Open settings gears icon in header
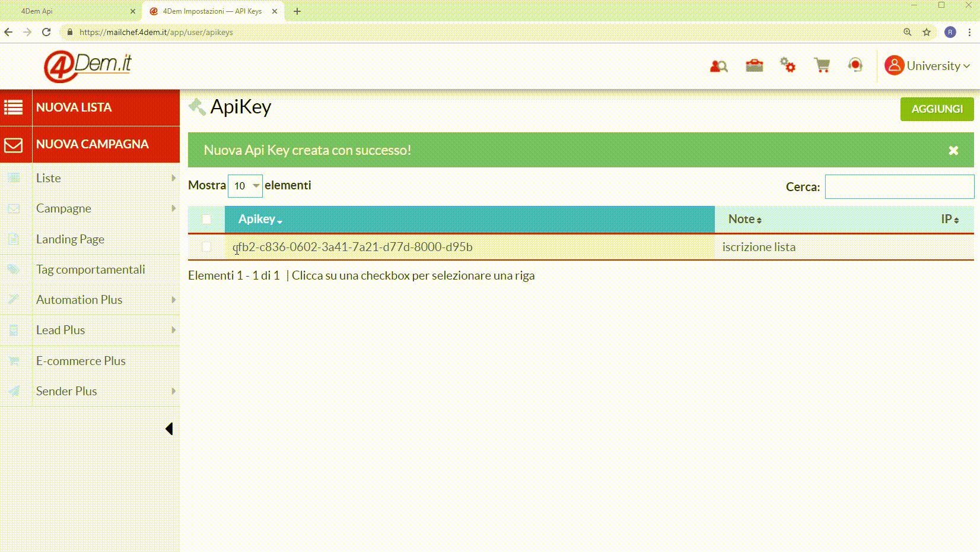 tap(788, 65)
